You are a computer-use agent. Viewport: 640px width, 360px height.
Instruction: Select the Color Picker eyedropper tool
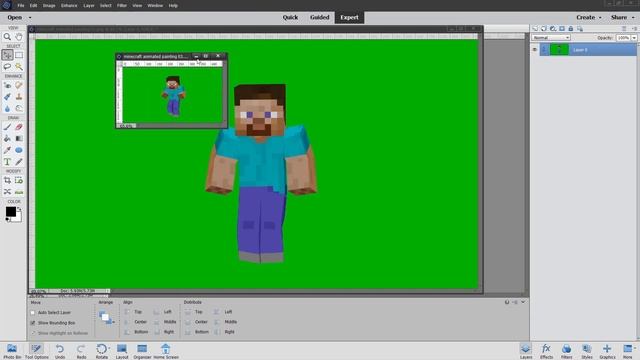[7, 150]
